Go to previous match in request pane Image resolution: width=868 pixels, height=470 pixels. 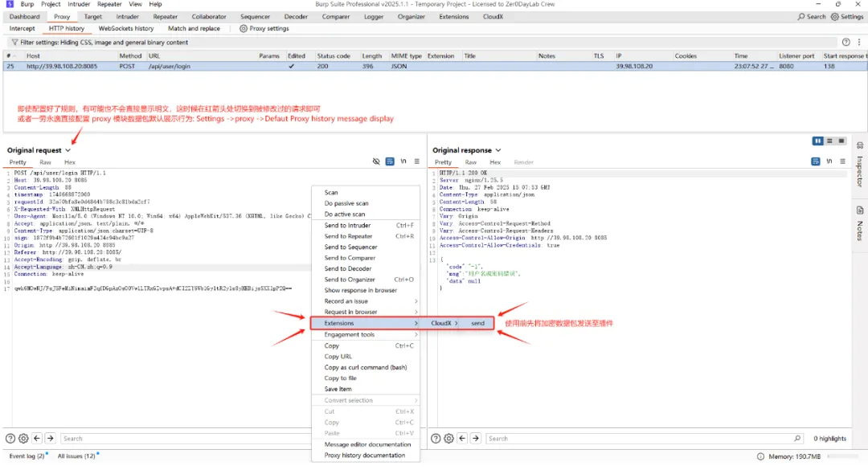pos(37,439)
